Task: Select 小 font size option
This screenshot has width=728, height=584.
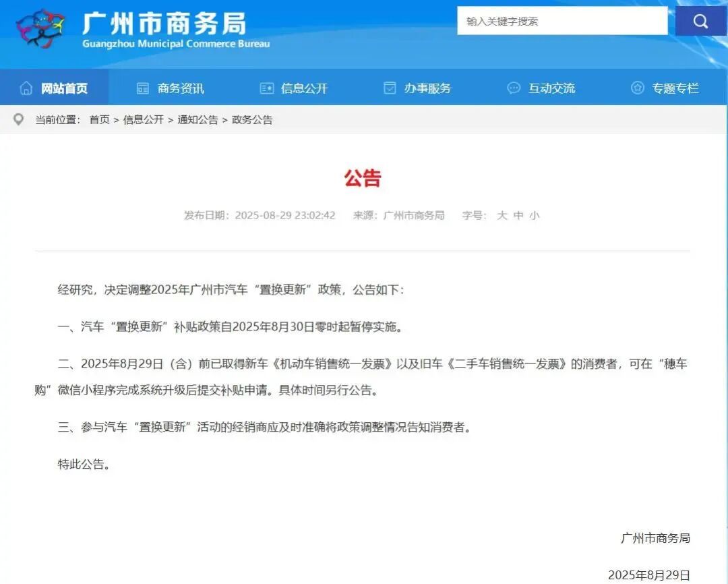Action: tap(535, 215)
